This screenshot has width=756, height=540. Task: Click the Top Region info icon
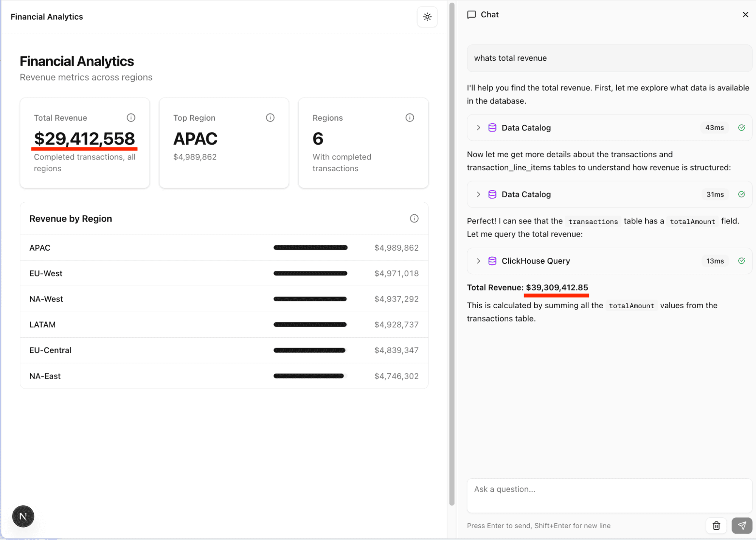[270, 118]
